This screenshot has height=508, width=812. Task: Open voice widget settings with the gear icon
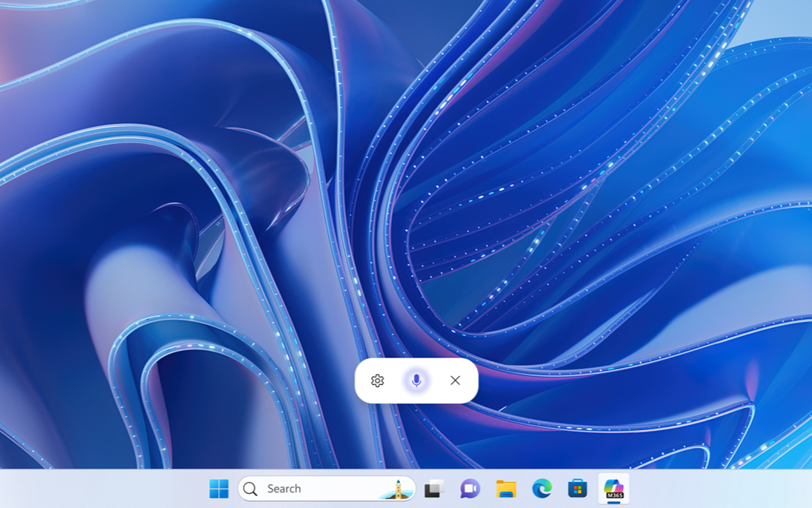[x=379, y=380]
